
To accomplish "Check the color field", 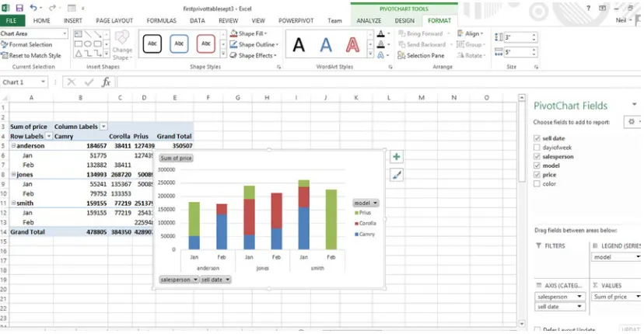I will pyautogui.click(x=537, y=184).
